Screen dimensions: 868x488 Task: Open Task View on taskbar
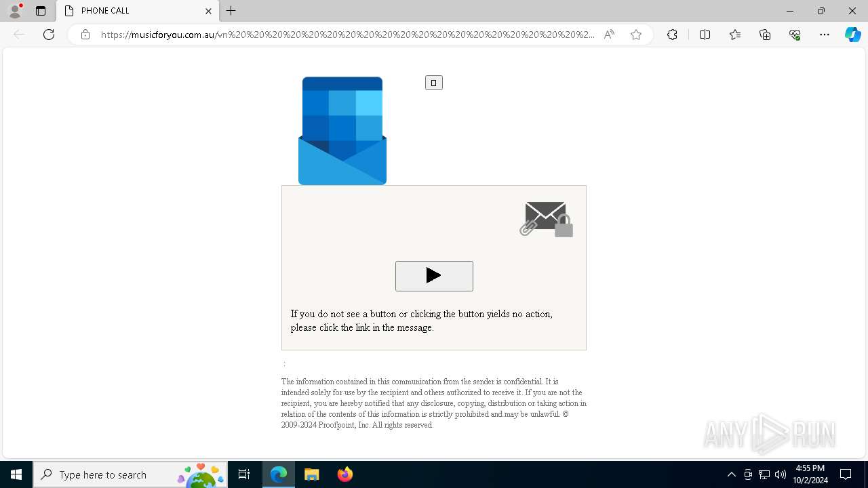point(244,474)
